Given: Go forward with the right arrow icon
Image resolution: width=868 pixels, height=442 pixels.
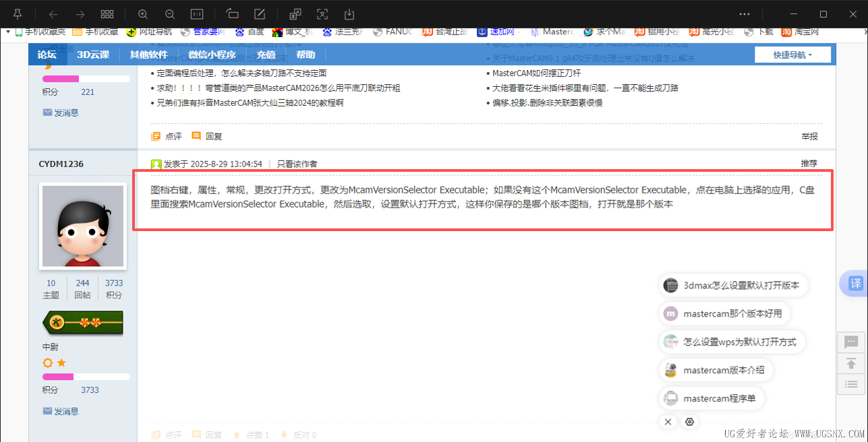Looking at the screenshot, I should pyautogui.click(x=80, y=13).
